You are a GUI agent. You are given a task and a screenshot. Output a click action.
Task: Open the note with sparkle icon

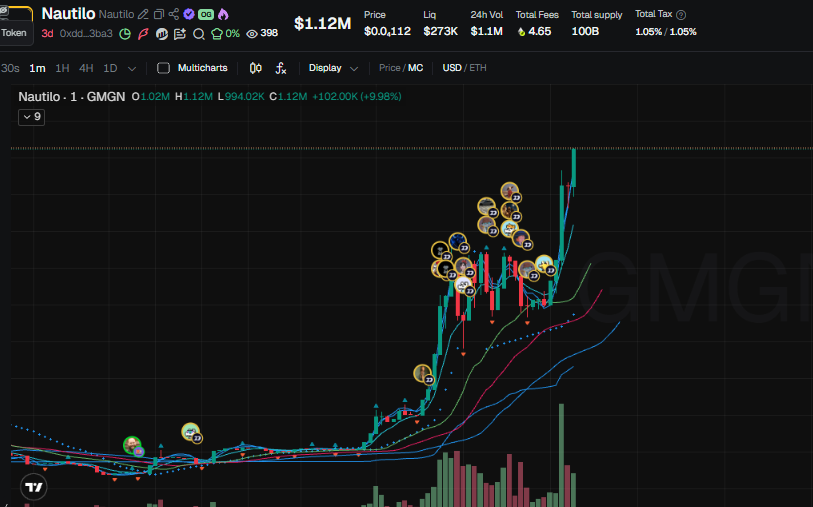(x=180, y=34)
